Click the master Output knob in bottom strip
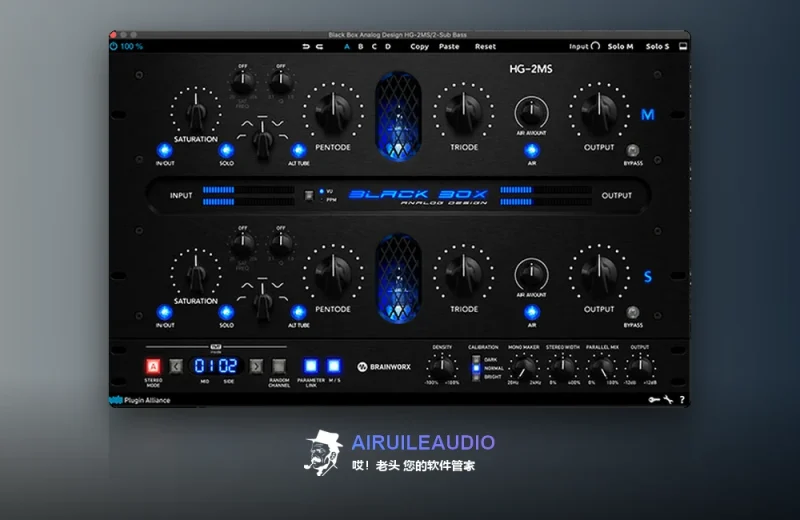Viewport: 800px width, 520px height. coord(640,366)
